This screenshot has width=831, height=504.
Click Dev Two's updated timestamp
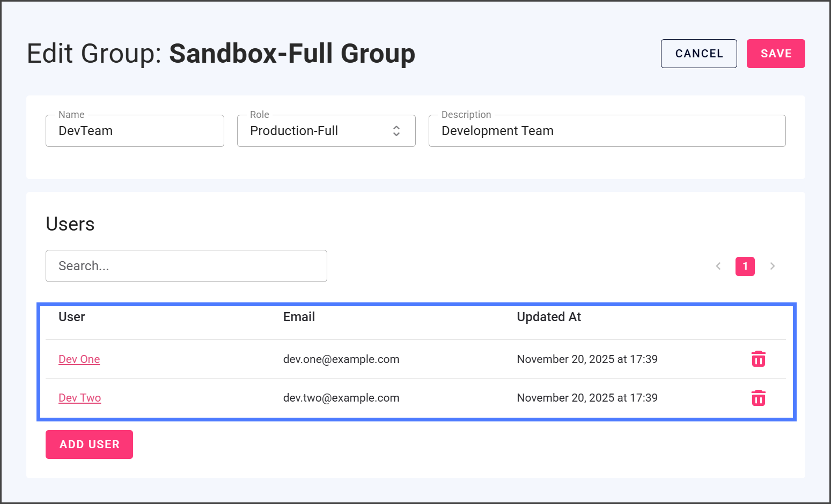587,398
